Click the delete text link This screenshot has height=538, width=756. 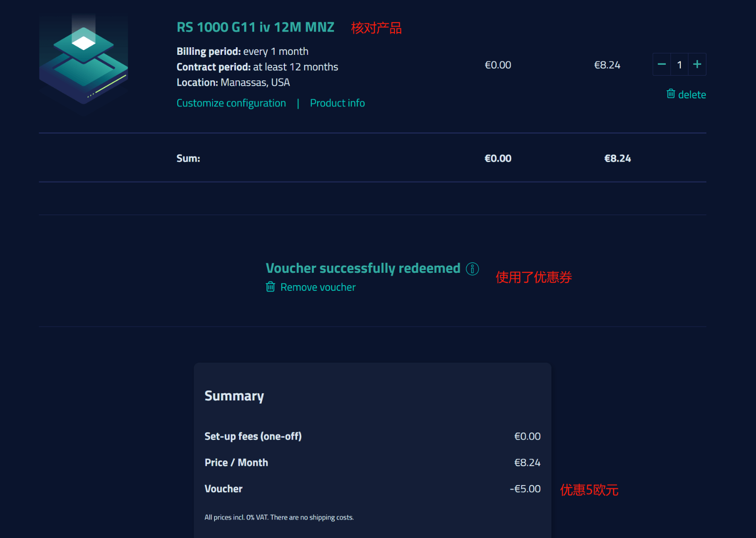(692, 95)
